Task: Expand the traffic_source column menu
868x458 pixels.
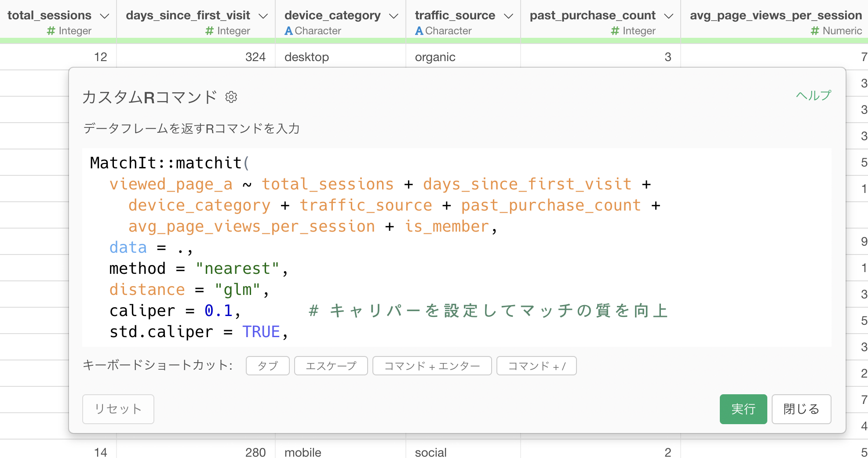Action: click(508, 16)
